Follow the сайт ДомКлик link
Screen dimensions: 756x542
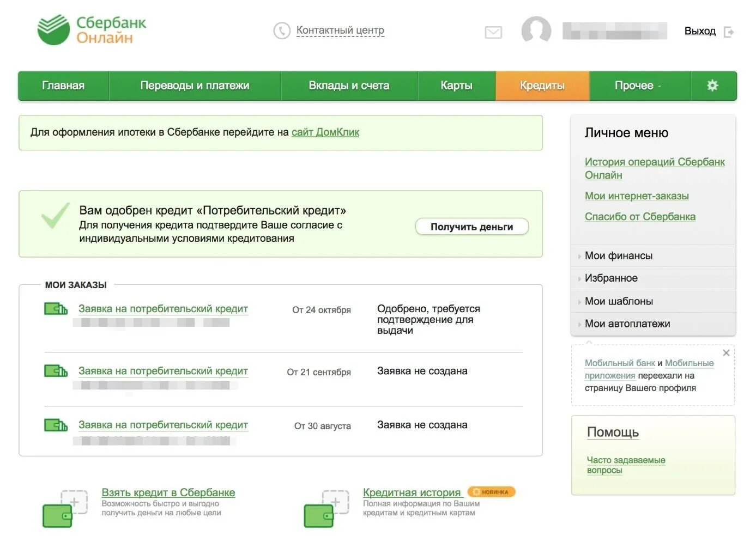(325, 132)
